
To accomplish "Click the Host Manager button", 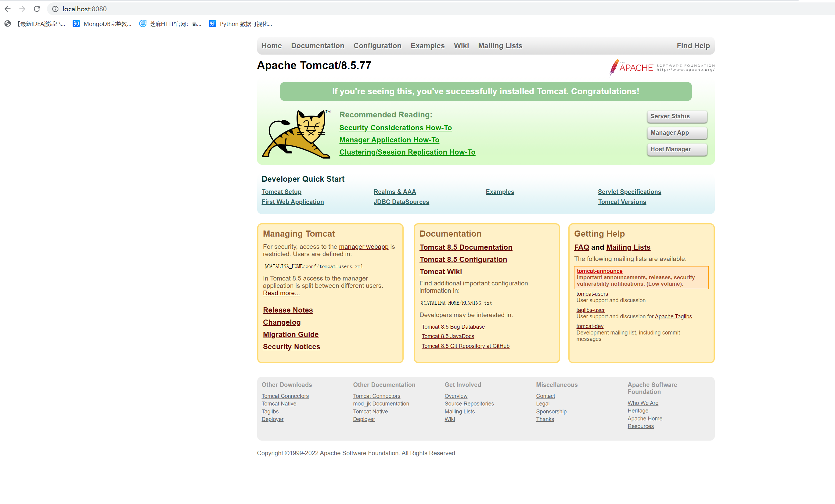I will (676, 149).
